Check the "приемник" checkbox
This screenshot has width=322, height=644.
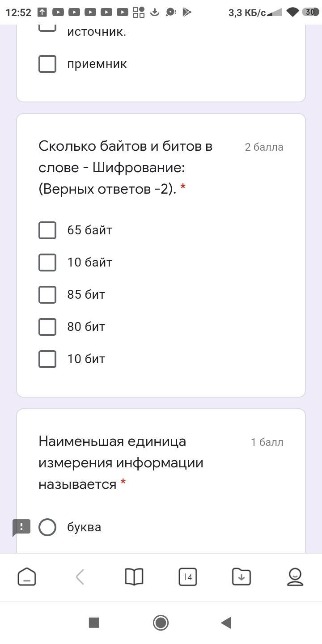pyautogui.click(x=47, y=64)
